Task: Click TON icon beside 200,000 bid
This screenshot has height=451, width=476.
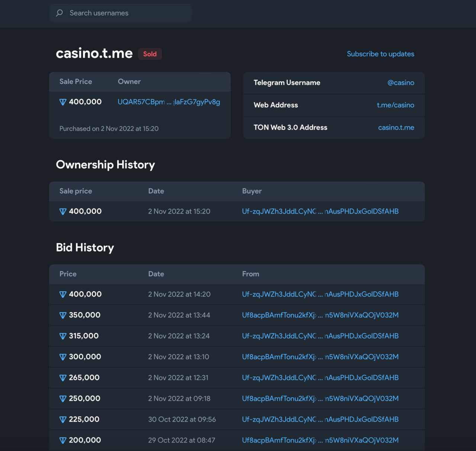Action: pos(63,440)
